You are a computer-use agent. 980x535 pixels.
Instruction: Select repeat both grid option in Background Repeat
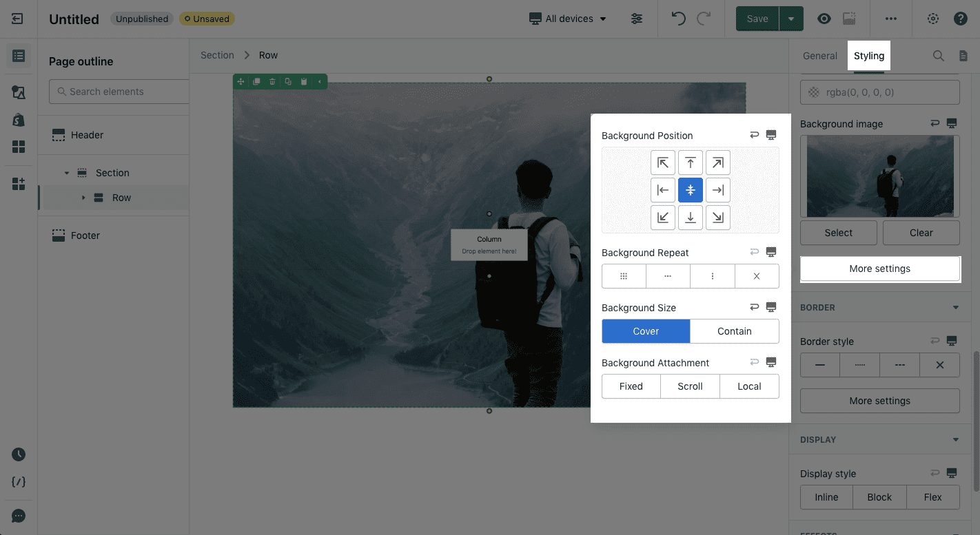[x=624, y=276]
